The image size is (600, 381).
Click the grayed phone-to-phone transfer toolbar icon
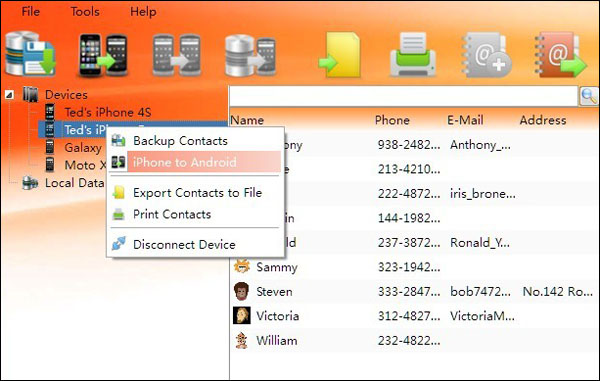coord(176,55)
